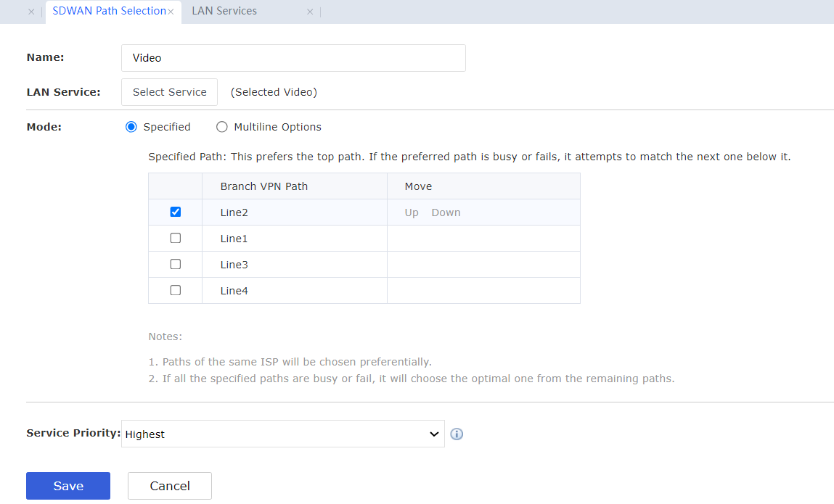Viewport: 834px width, 504px height.
Task: Click the Select Service button
Action: tap(169, 92)
